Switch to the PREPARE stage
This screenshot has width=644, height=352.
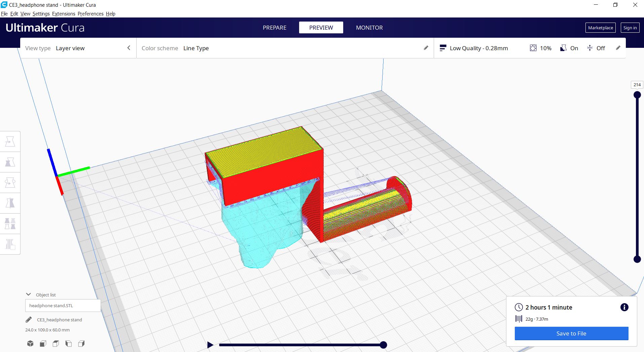(275, 28)
